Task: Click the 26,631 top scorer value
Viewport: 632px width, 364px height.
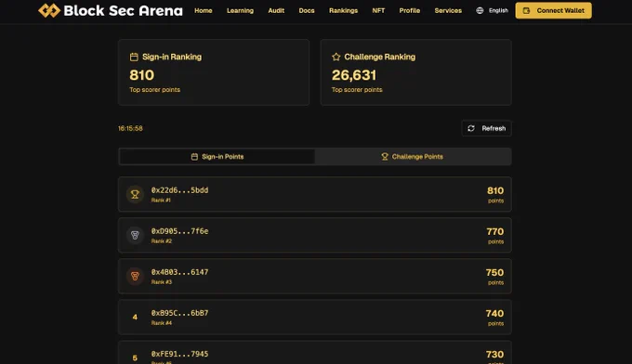Action: coord(354,75)
